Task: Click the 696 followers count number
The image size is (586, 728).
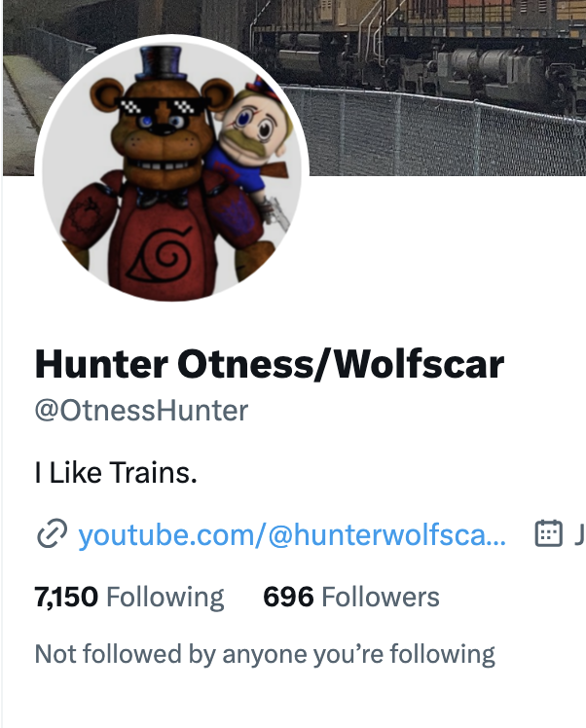Action: [x=288, y=597]
